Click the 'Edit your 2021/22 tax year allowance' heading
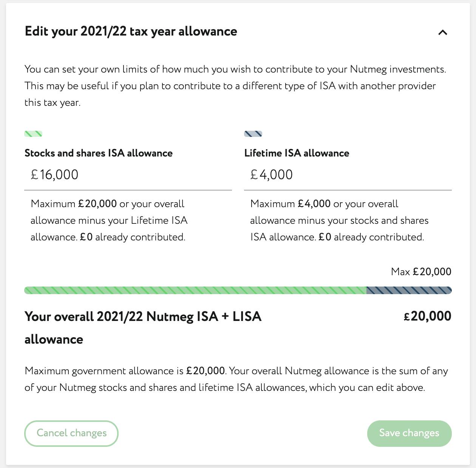Viewport: 476px width, 468px height. tap(131, 31)
